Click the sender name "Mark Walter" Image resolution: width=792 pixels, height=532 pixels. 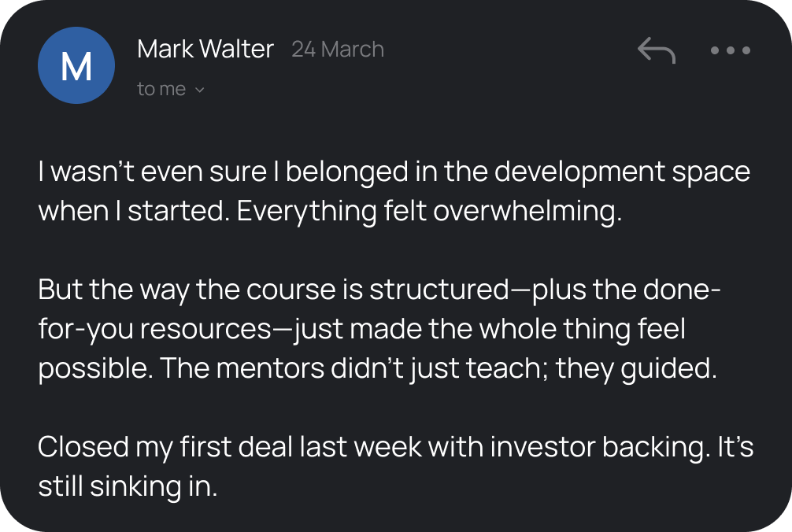click(x=205, y=49)
